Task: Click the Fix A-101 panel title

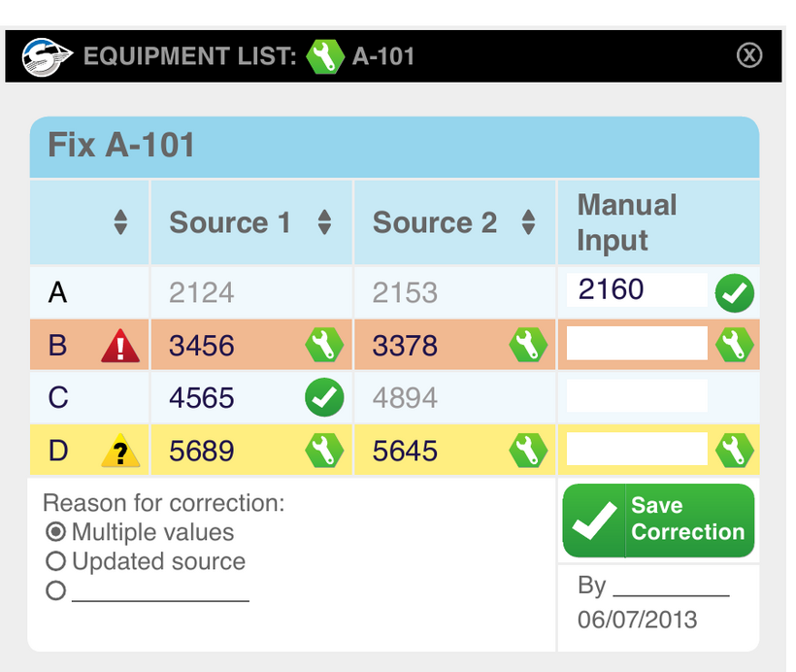Action: point(121,145)
